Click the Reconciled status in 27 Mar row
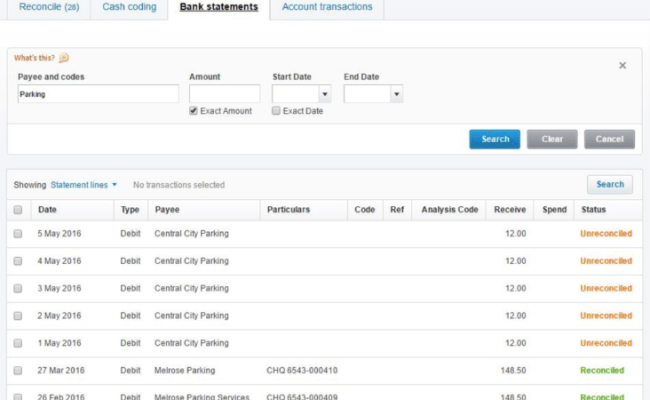This screenshot has width=650, height=400. coord(602,371)
